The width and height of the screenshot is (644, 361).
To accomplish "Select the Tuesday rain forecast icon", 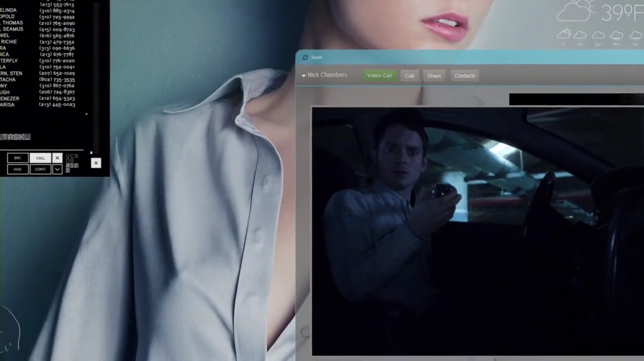I will (x=635, y=35).
